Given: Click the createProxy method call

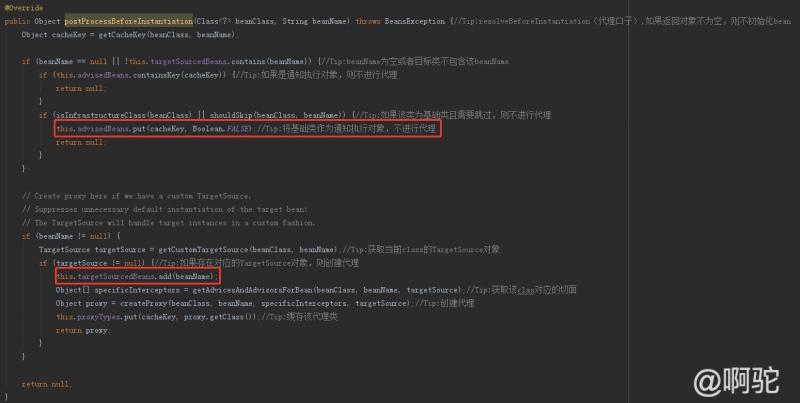Looking at the screenshot, I should (x=265, y=303).
